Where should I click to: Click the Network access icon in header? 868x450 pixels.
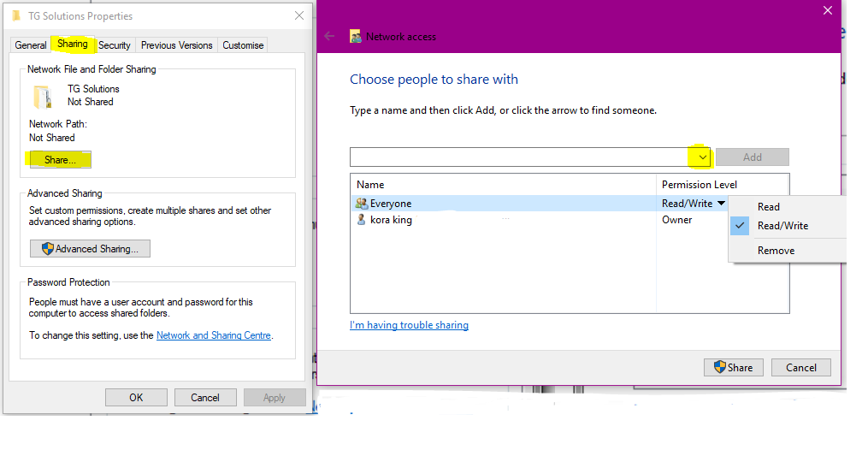click(356, 37)
